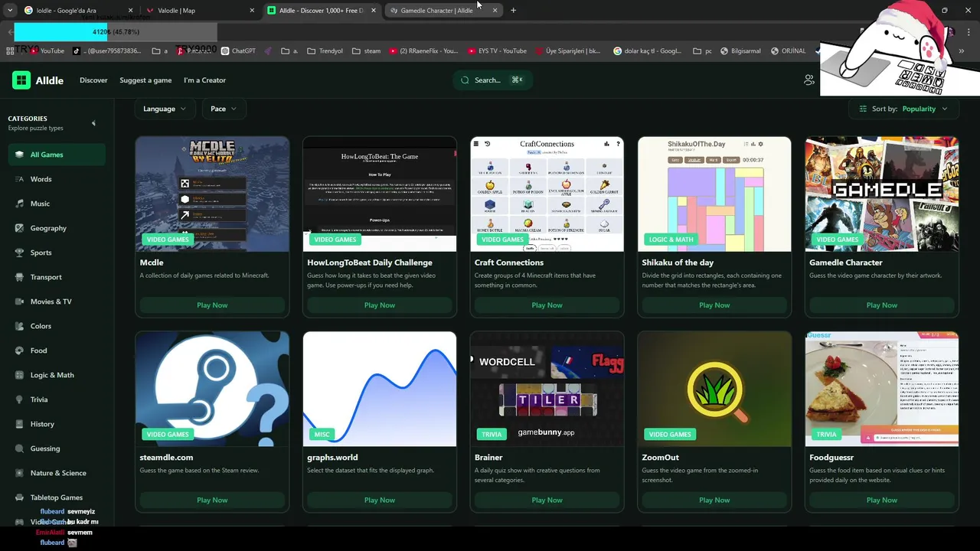Image resolution: width=980 pixels, height=551 pixels.
Task: Expand the Language filter dropdown
Action: [x=165, y=109]
